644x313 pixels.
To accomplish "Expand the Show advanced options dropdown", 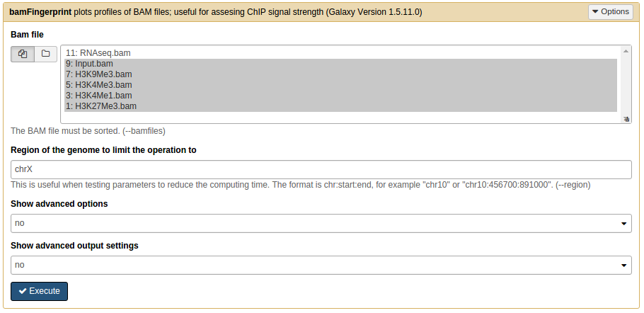I will click(321, 223).
